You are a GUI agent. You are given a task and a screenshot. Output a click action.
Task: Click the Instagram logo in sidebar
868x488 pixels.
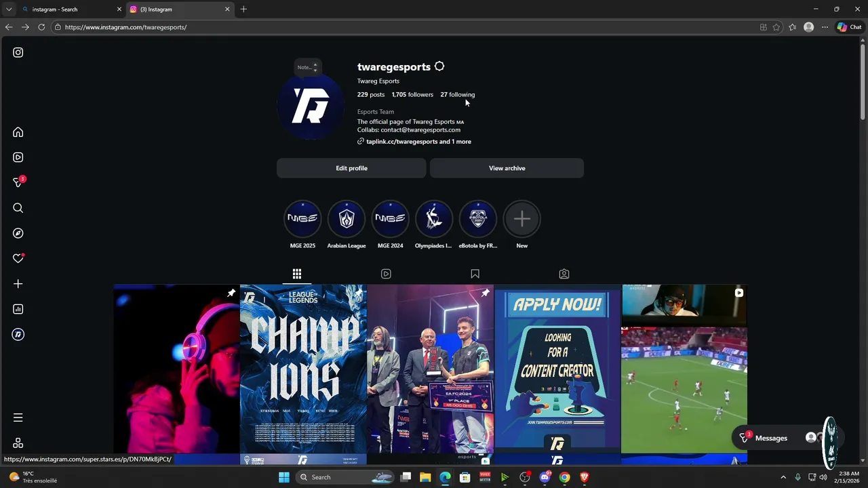18,52
